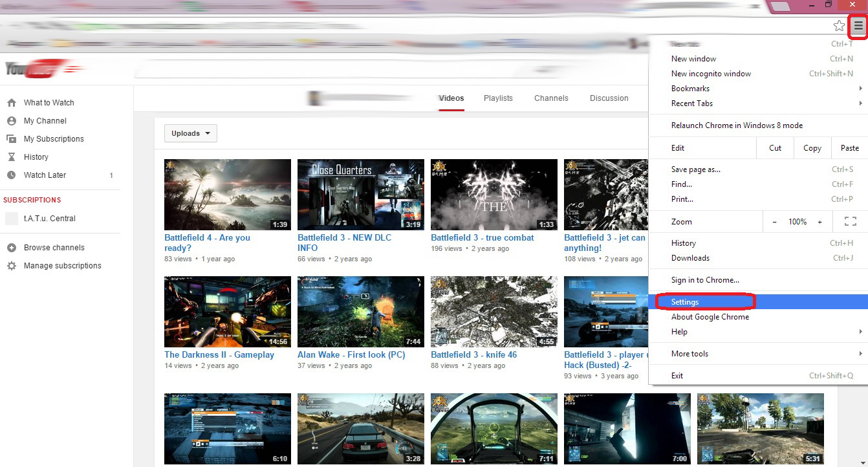Switch to the Discussion tab

point(609,98)
